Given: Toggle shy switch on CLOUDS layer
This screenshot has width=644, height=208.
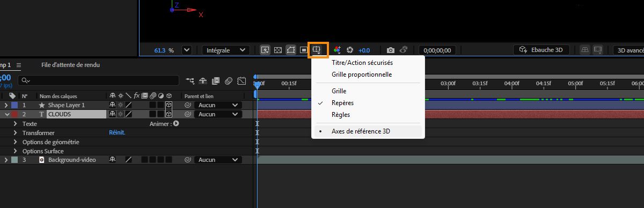Looking at the screenshot, I should pos(112,114).
